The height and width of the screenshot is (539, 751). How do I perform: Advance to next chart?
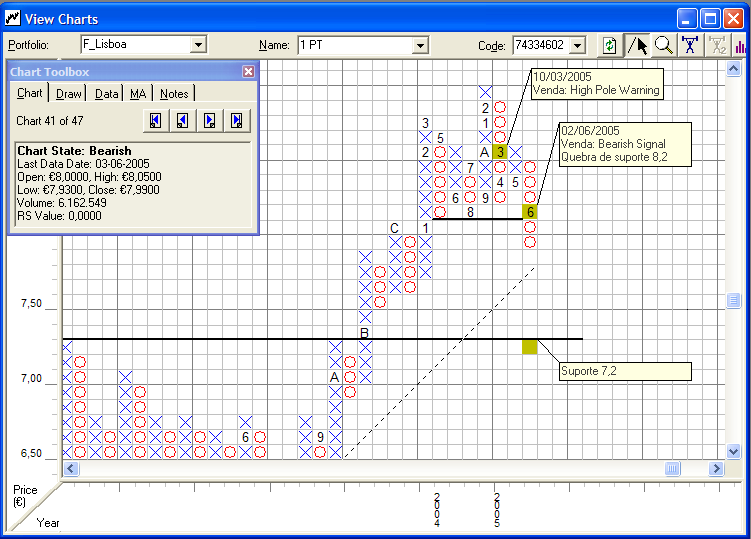(210, 120)
